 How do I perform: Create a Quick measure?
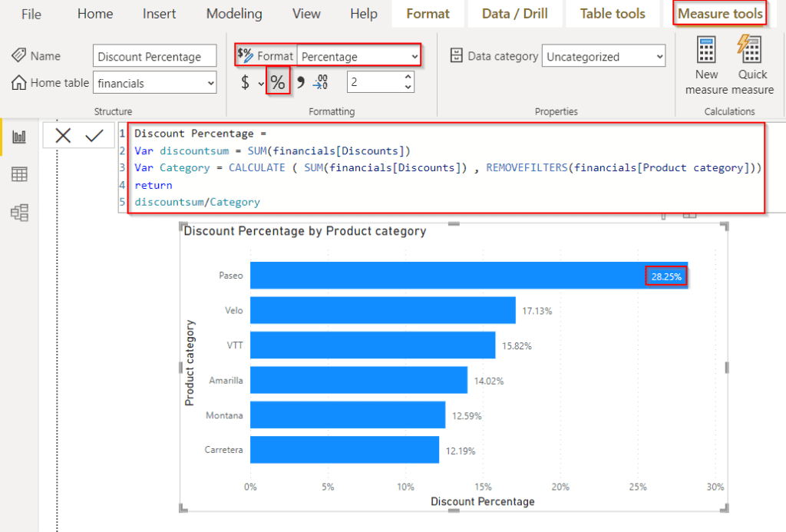(x=752, y=64)
